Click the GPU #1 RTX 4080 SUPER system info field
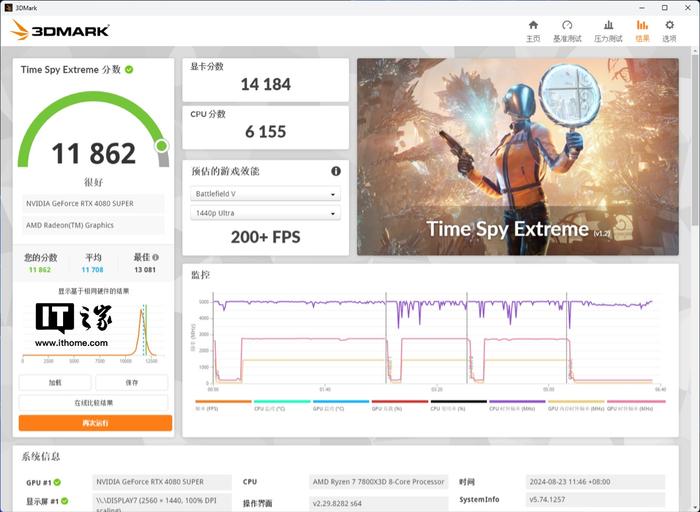 pos(162,482)
